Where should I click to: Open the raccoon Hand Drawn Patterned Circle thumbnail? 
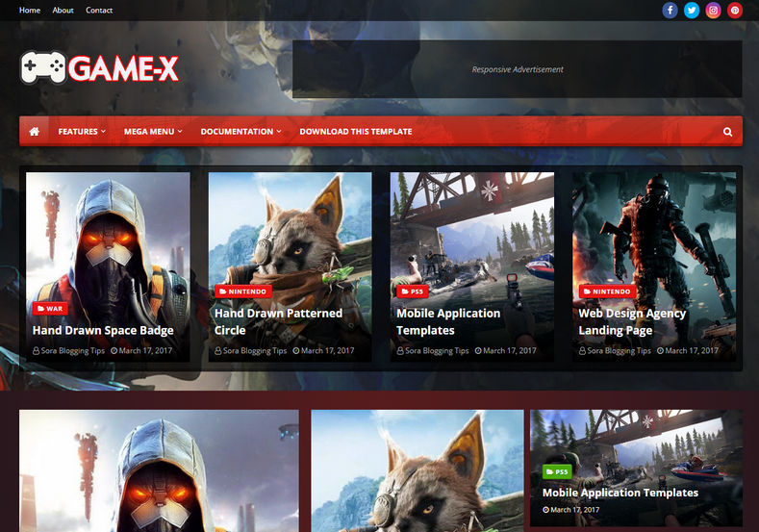click(290, 266)
